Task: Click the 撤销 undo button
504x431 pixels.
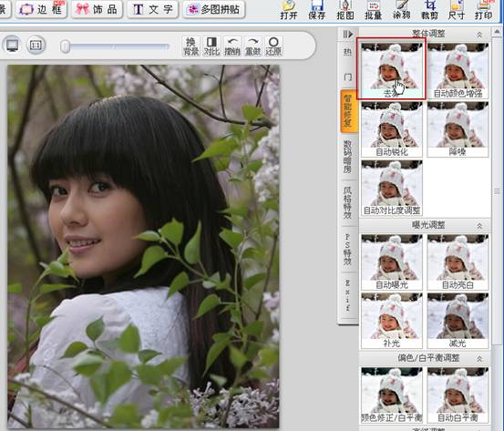Action: [232, 46]
